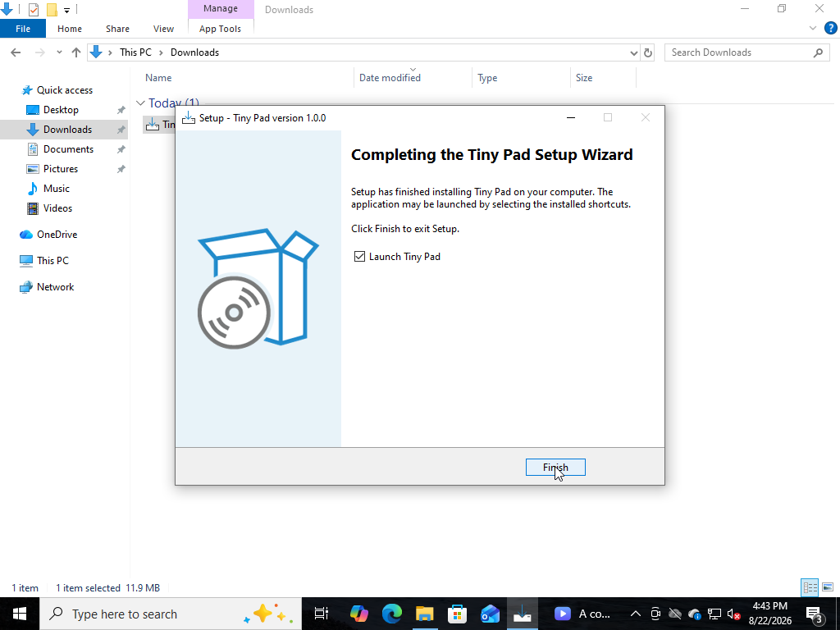Select the Manage contextual tab
840x630 pixels.
tap(220, 8)
